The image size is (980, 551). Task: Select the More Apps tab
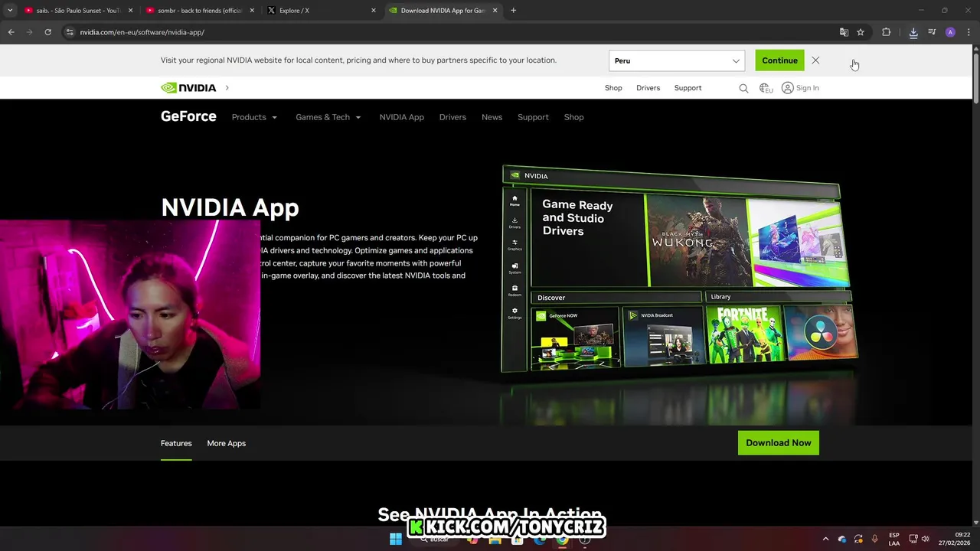point(226,443)
